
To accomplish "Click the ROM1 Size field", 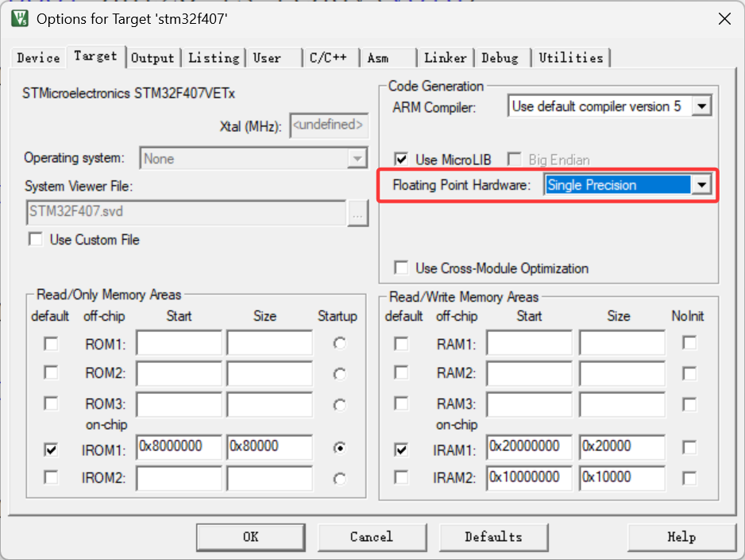I will click(x=270, y=343).
